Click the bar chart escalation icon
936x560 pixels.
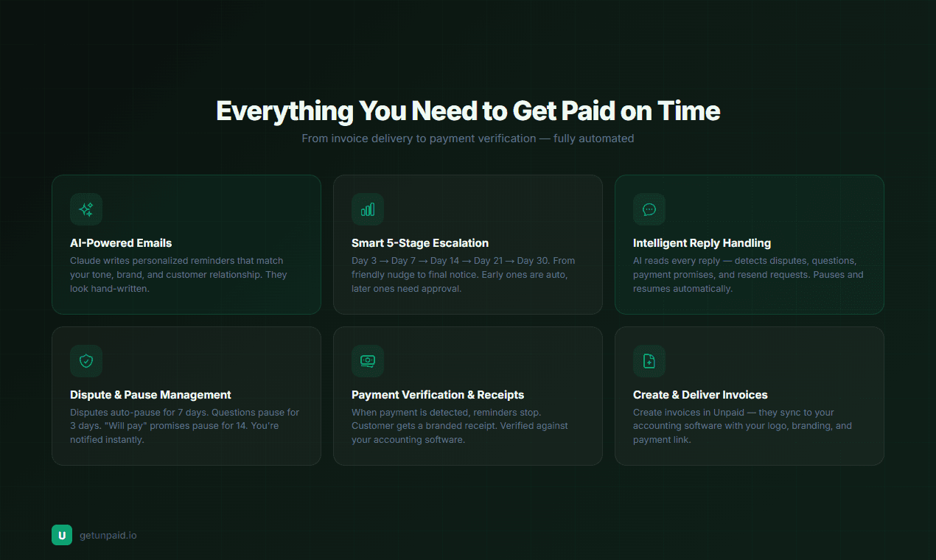tap(368, 209)
